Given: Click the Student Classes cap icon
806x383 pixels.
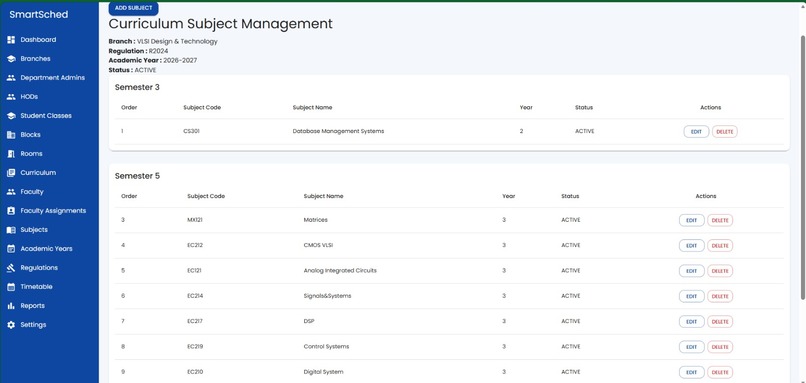Looking at the screenshot, I should pos(11,116).
